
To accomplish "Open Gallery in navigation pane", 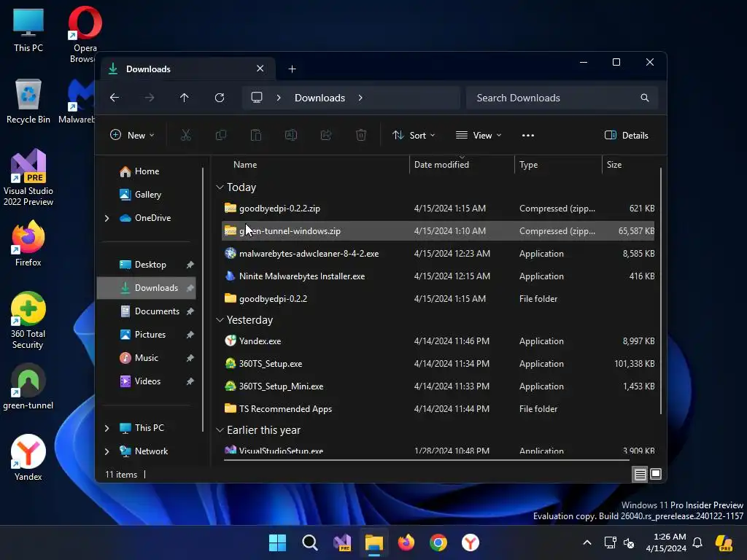I will [x=146, y=195].
